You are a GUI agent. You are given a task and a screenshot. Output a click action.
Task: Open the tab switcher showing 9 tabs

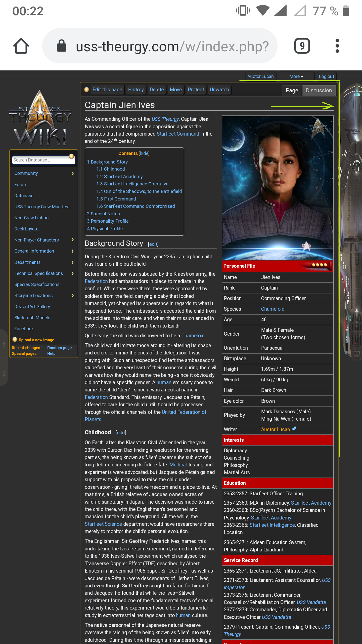click(302, 46)
